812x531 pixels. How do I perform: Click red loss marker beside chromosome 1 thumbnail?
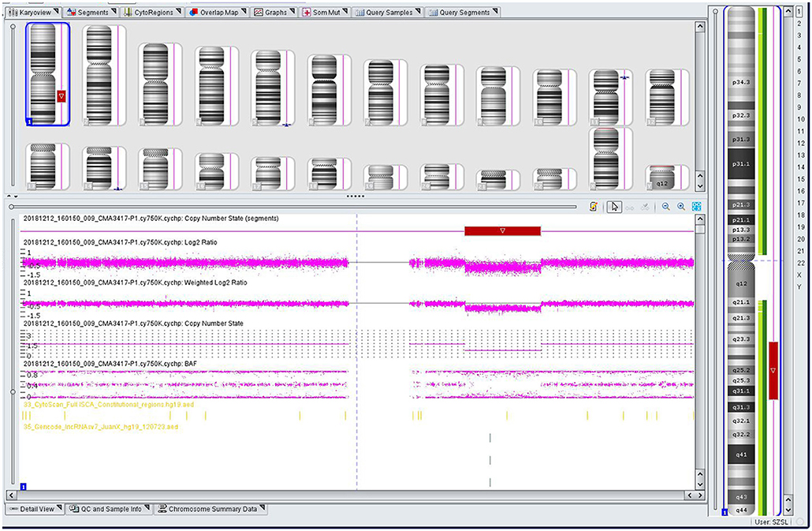pos(61,95)
